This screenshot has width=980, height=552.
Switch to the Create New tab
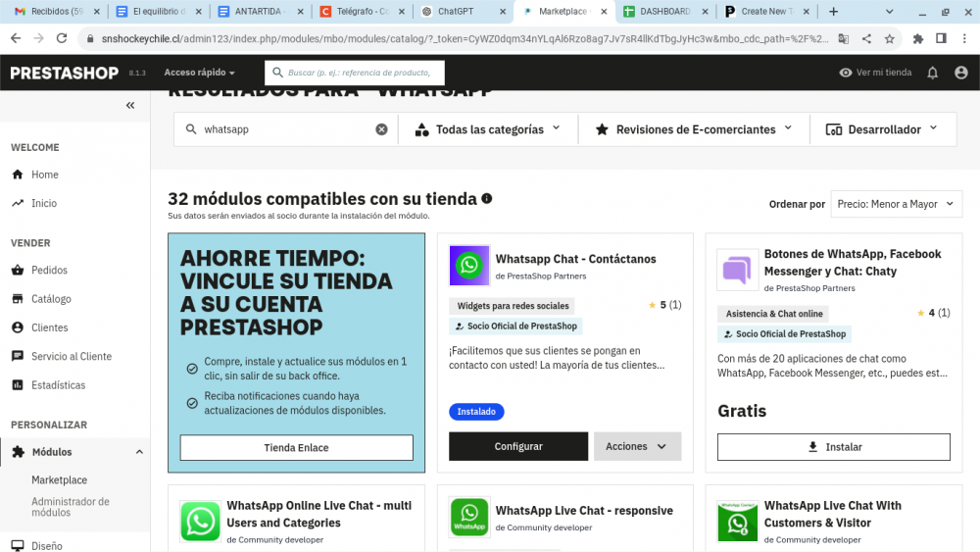click(x=767, y=11)
